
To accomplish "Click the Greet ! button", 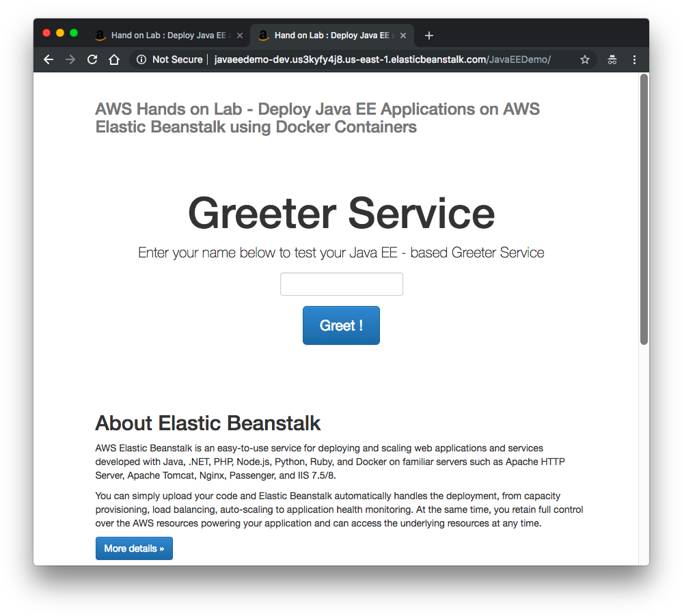I will (x=342, y=326).
